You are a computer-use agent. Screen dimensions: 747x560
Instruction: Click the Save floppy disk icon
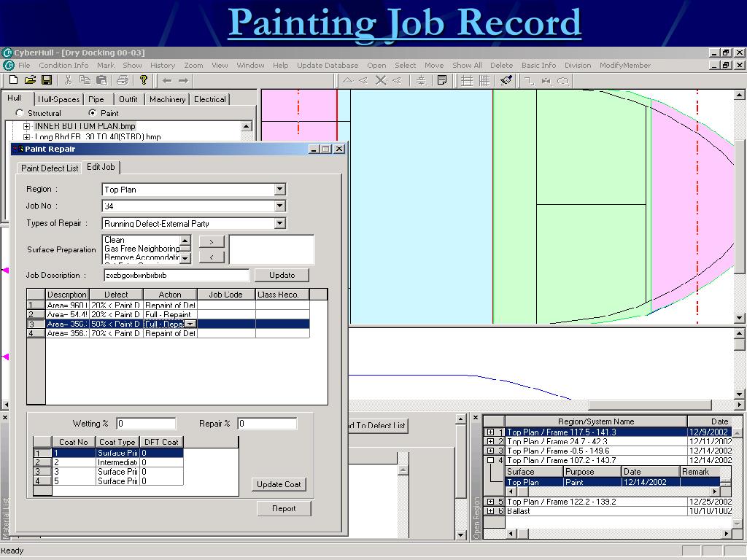[47, 80]
